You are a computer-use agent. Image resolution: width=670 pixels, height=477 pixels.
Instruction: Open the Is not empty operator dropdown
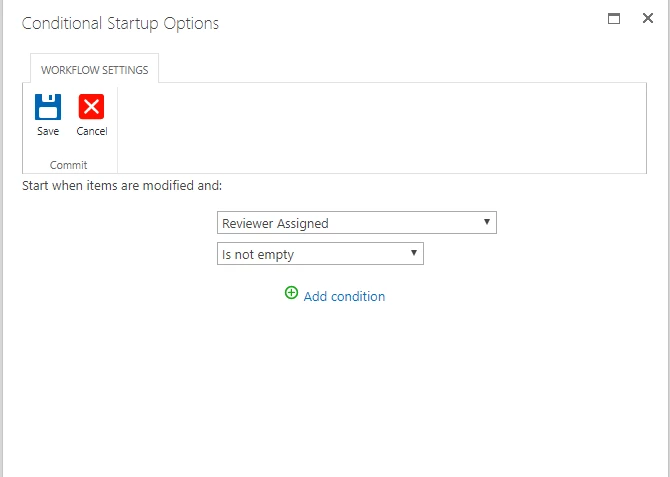point(320,253)
